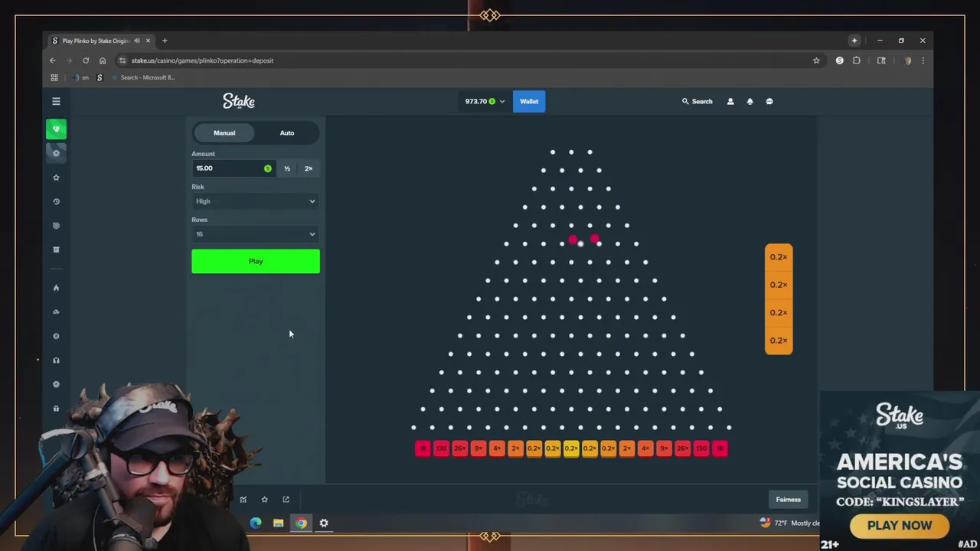
Task: Click the center yellow 0.2× multiplier slot
Action: pos(571,448)
